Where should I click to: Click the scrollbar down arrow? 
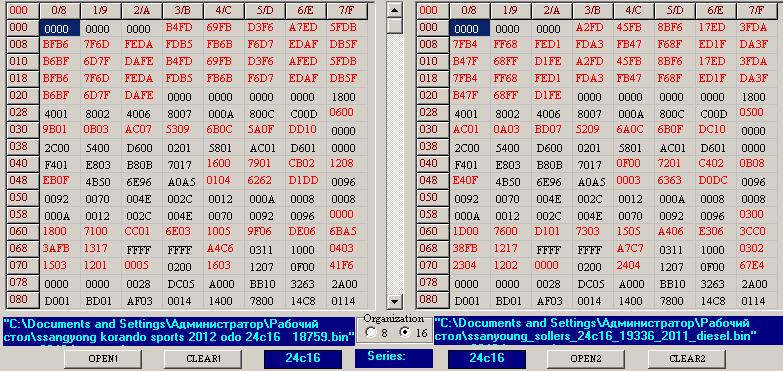point(395,301)
